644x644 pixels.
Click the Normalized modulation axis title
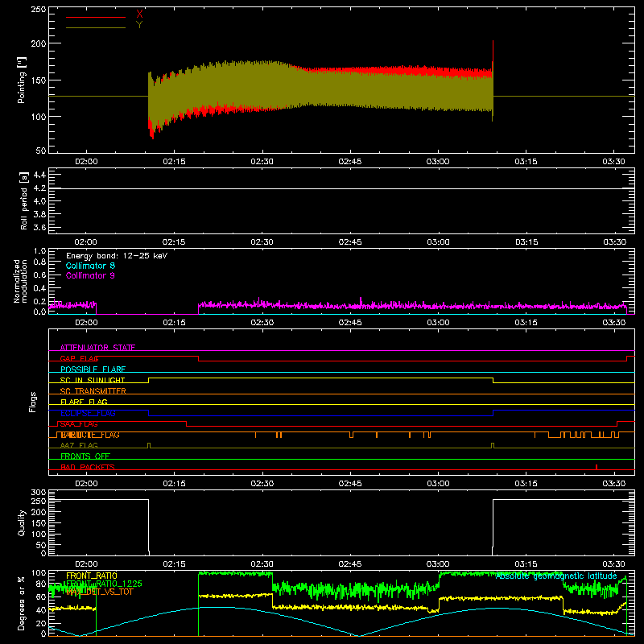click(21, 281)
